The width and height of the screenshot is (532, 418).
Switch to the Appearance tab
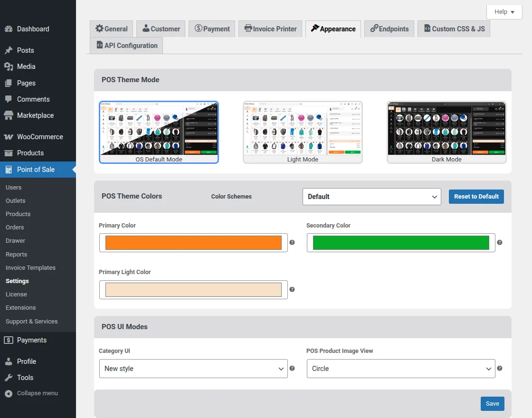click(x=333, y=29)
